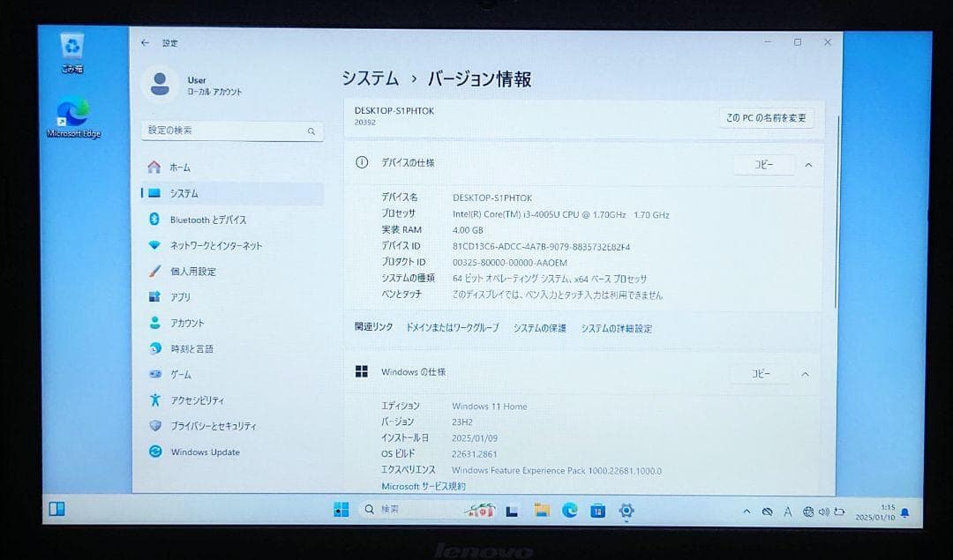953x560 pixels.
Task: Open File Explorer from the taskbar
Action: click(542, 511)
